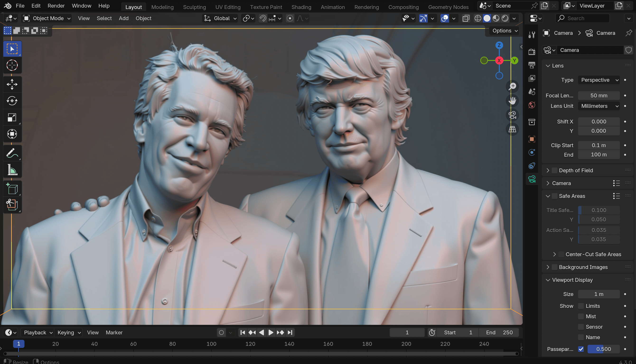This screenshot has width=636, height=364.
Task: Open World properties tab icon
Action: pos(532,105)
